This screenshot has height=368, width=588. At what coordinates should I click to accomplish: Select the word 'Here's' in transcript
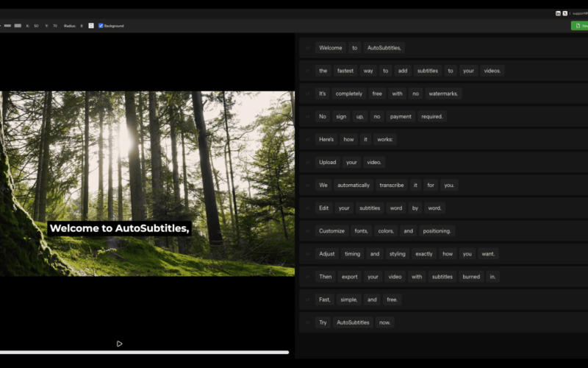point(326,139)
